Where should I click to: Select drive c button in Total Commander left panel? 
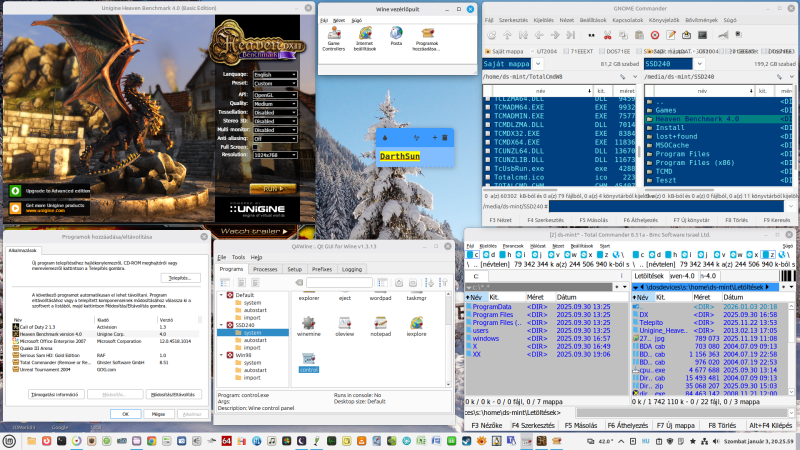click(x=473, y=255)
